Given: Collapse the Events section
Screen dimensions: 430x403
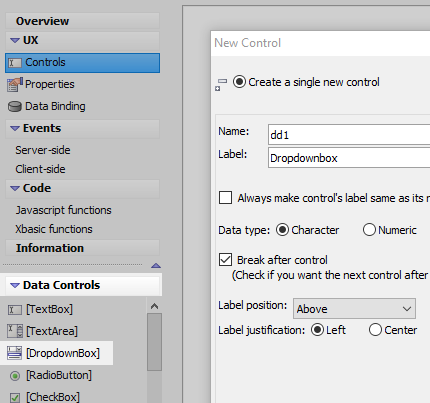Looking at the screenshot, I should 15,128.
